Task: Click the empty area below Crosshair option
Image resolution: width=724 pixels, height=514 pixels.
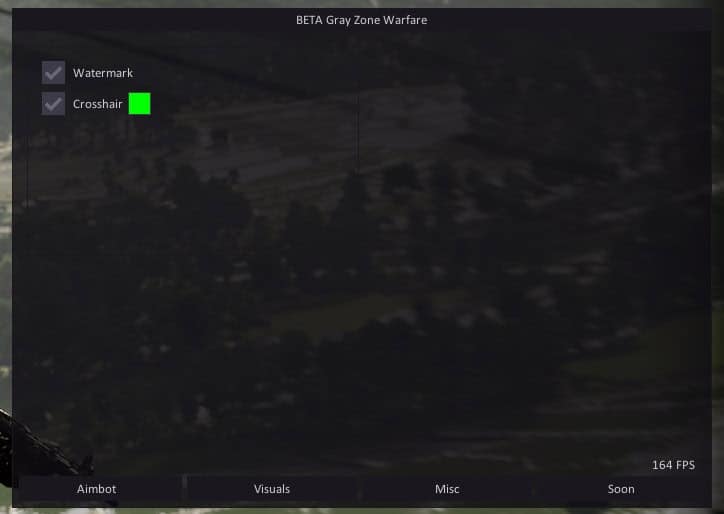Action: (x=200, y=250)
